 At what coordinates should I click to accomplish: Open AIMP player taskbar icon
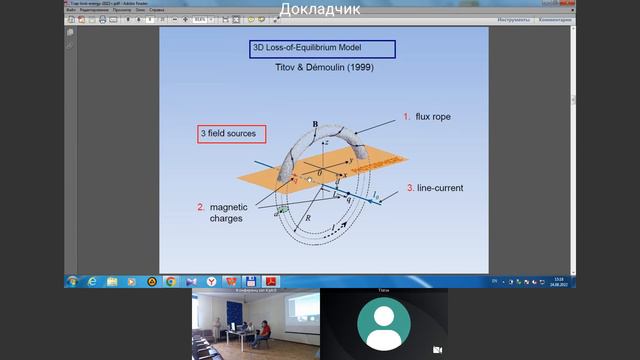pyautogui.click(x=151, y=282)
